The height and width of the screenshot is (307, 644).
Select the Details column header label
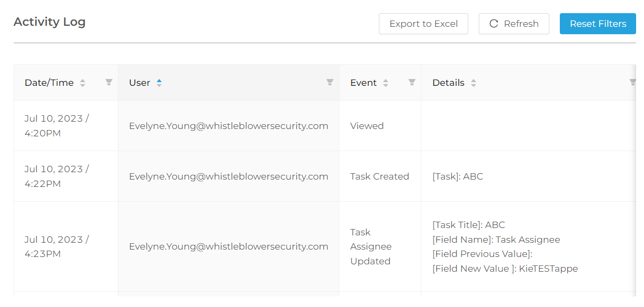point(448,83)
